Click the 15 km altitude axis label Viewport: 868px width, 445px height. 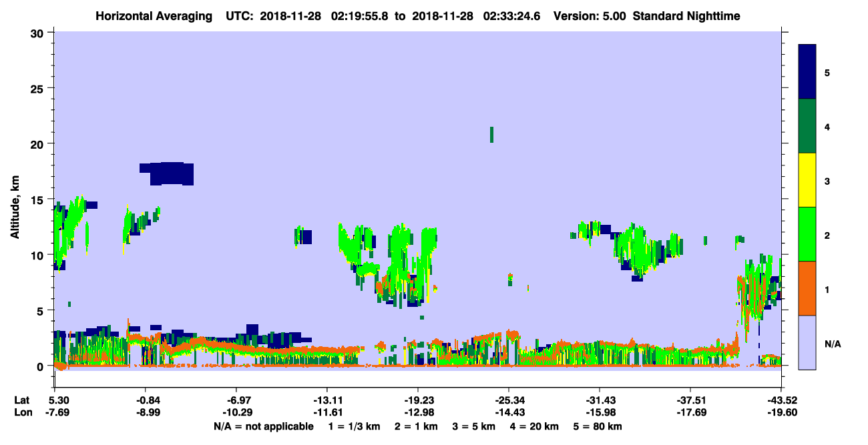pyautogui.click(x=38, y=199)
